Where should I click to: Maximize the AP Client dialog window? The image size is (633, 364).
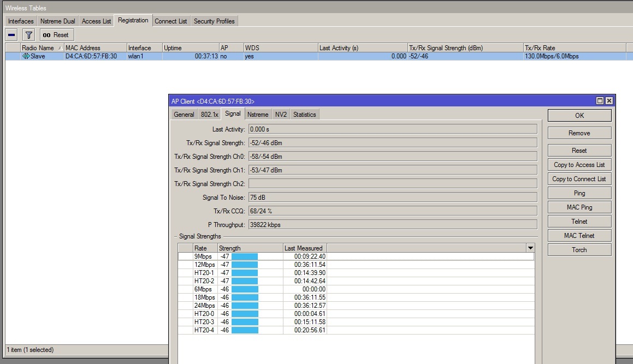(600, 101)
